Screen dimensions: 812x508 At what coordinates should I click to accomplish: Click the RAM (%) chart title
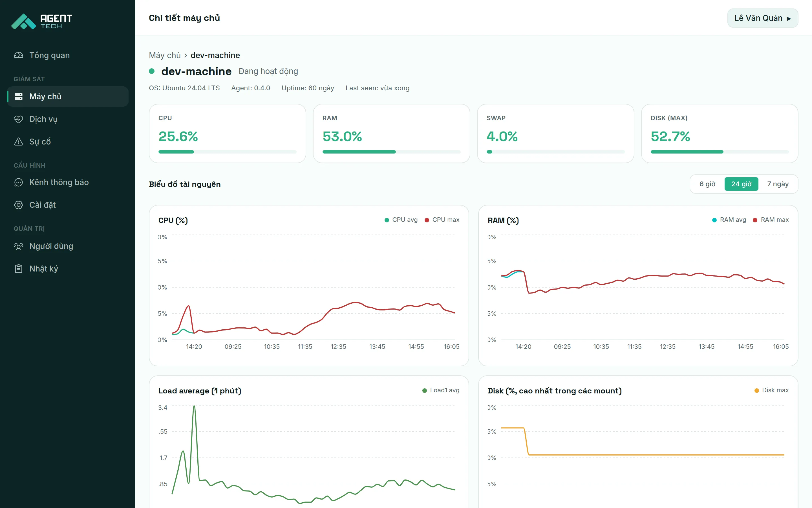503,220
